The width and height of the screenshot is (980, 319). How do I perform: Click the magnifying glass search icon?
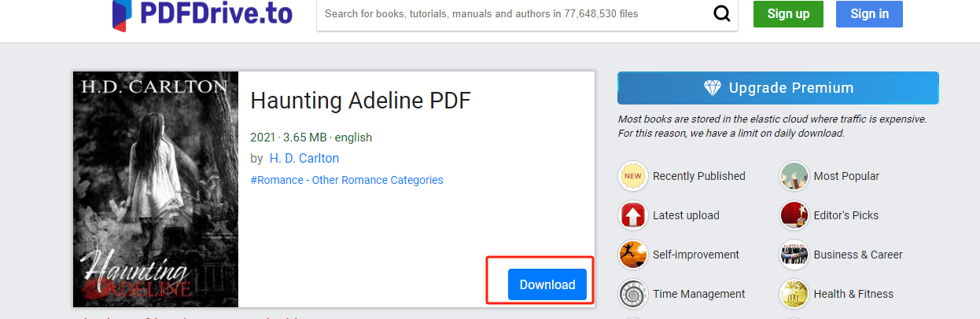(721, 14)
